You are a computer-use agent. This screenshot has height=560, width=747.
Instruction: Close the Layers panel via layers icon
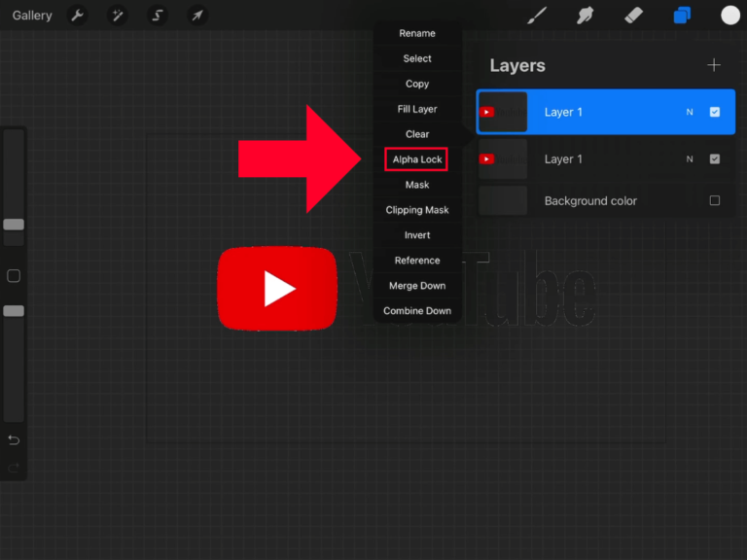682,16
